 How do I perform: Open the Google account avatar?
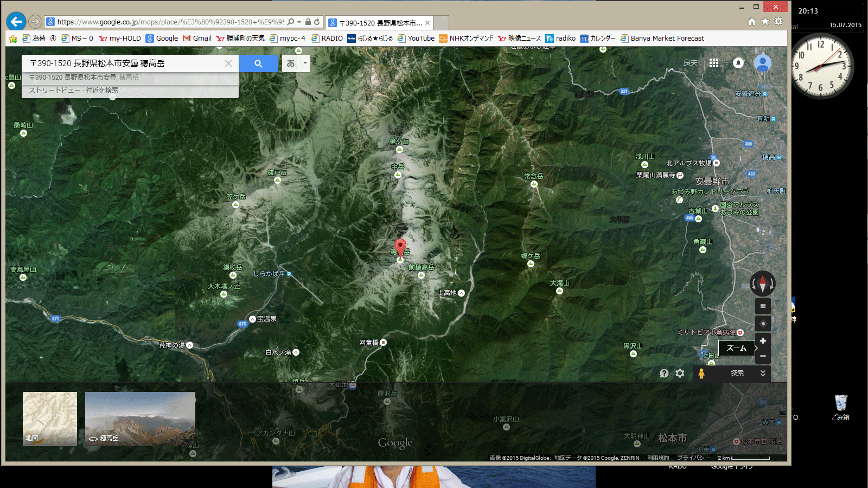pos(763,63)
